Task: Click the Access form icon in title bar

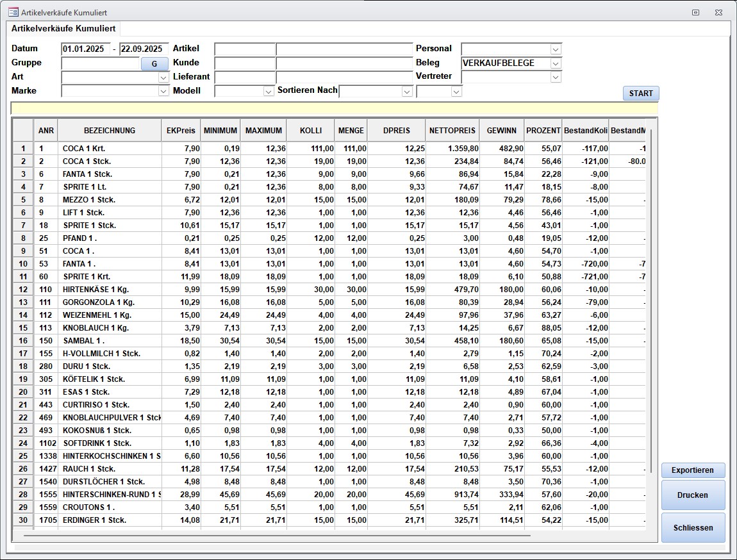Action: point(13,12)
